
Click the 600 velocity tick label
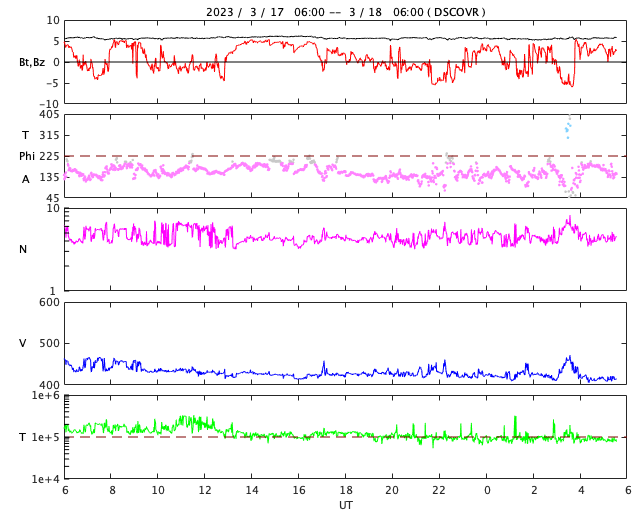point(49,303)
